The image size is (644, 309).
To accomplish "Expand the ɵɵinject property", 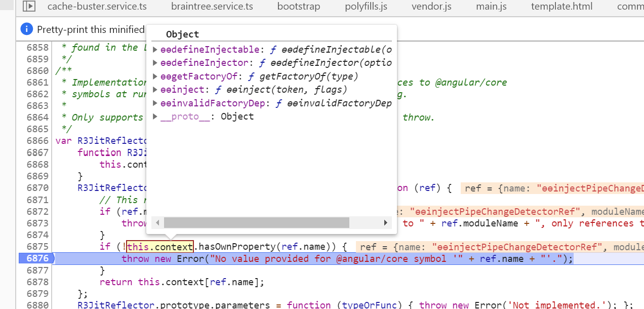I will 155,90.
